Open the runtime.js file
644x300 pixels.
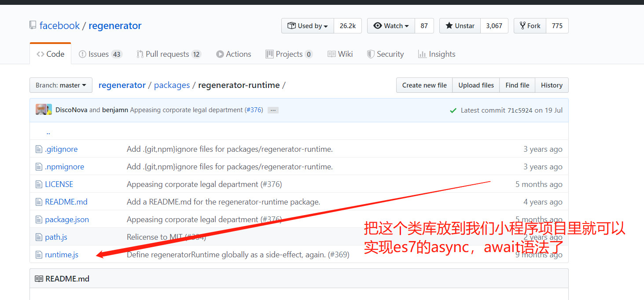(62, 255)
